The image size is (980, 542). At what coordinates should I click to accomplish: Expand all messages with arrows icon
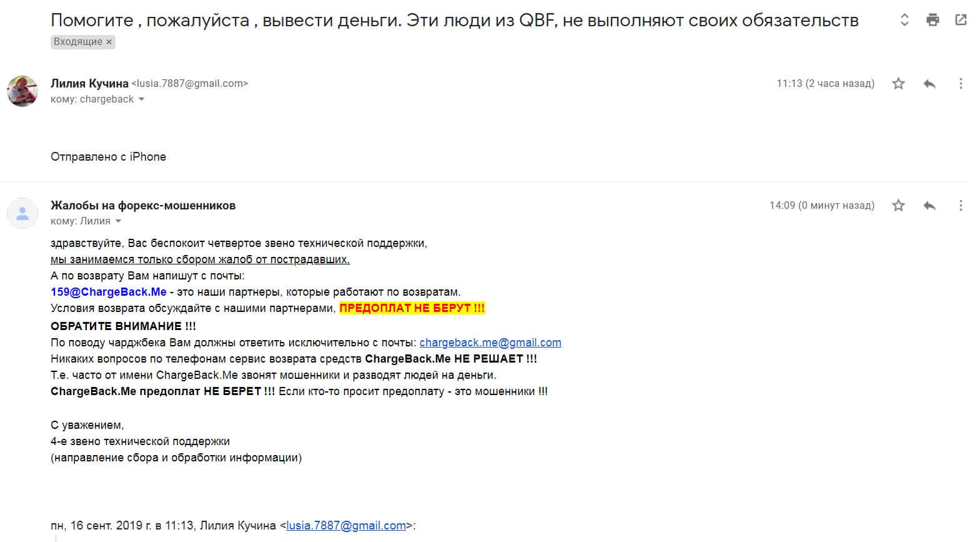click(904, 20)
